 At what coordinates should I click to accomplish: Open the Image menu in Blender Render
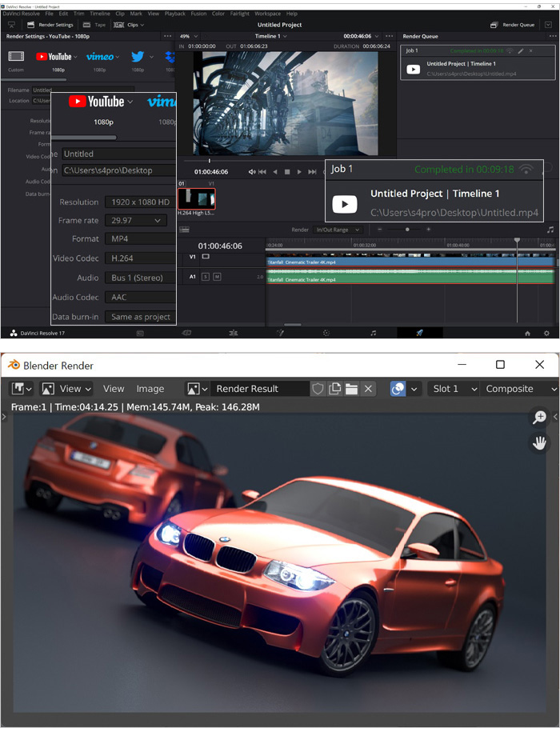(x=150, y=389)
